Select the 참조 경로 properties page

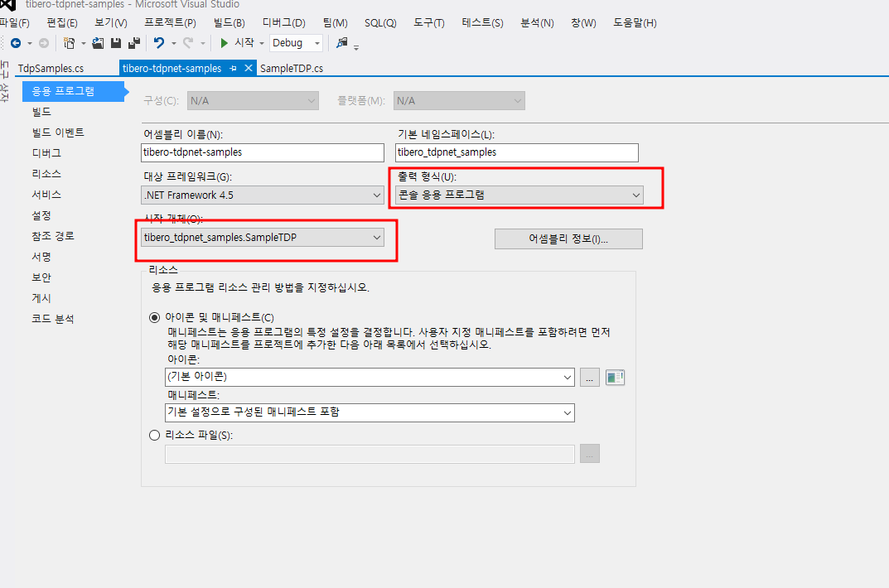click(x=53, y=236)
